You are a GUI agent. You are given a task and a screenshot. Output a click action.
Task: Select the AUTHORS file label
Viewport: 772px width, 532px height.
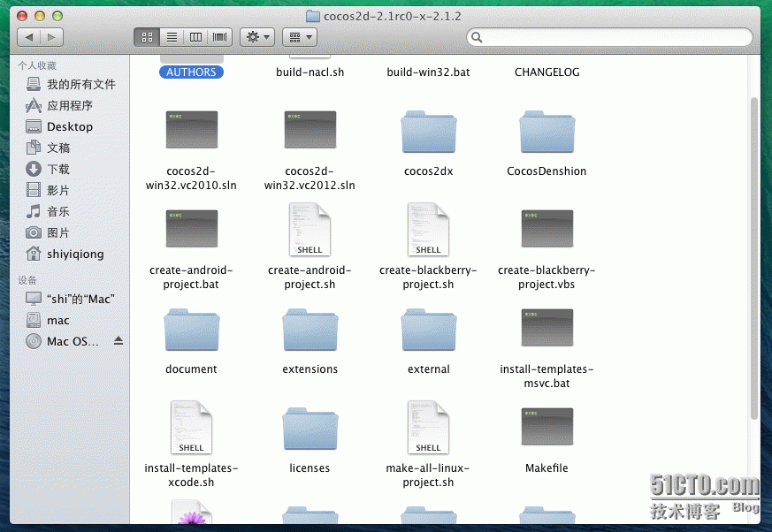point(191,72)
